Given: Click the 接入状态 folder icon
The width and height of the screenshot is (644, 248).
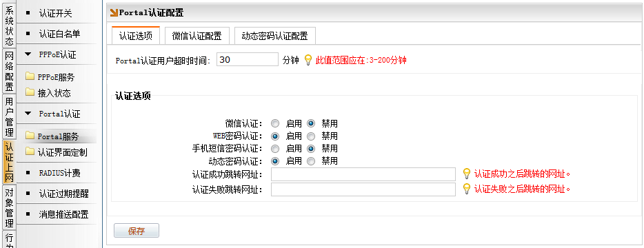Looking at the screenshot, I should [30, 92].
